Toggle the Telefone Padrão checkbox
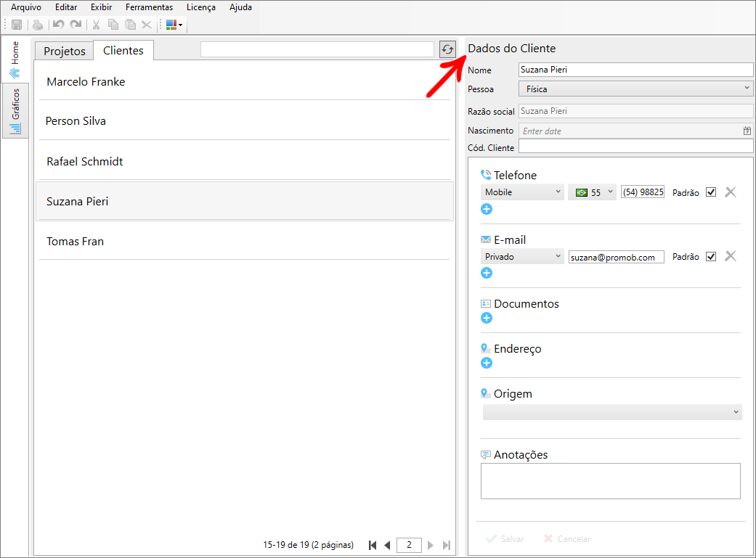Viewport: 756px width, 558px height. 711,192
